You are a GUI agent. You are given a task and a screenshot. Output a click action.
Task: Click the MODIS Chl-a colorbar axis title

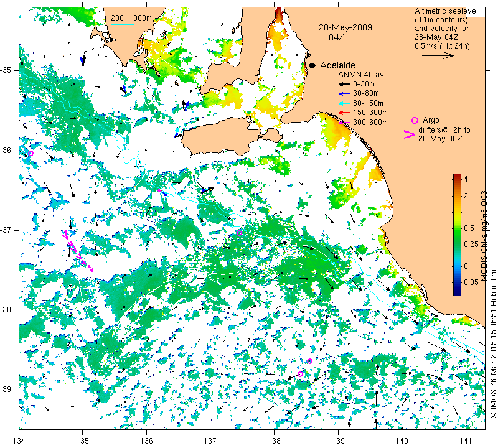tap(484, 236)
